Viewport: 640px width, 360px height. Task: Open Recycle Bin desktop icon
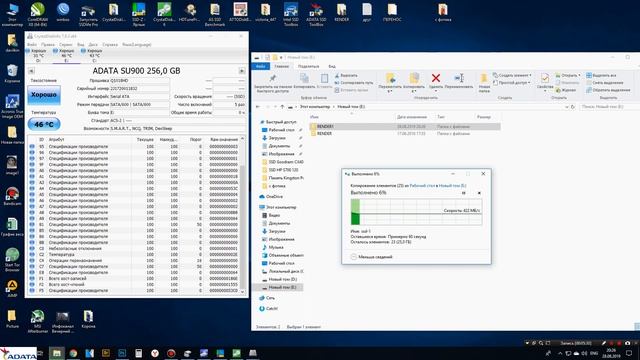12,73
